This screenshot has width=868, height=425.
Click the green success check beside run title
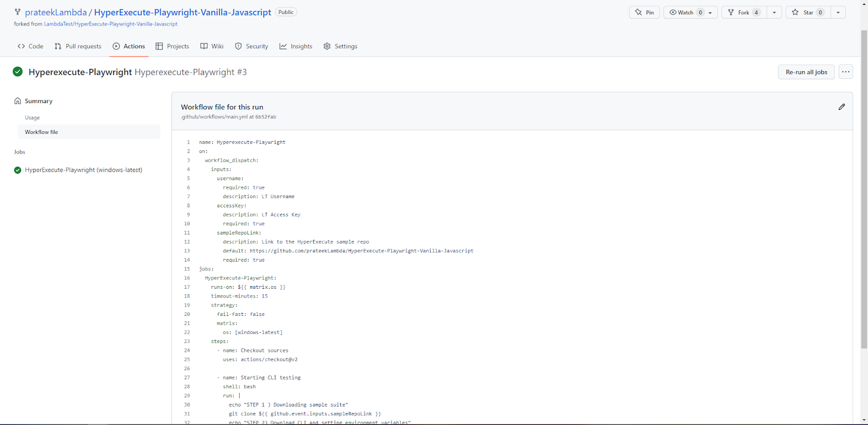(x=18, y=72)
